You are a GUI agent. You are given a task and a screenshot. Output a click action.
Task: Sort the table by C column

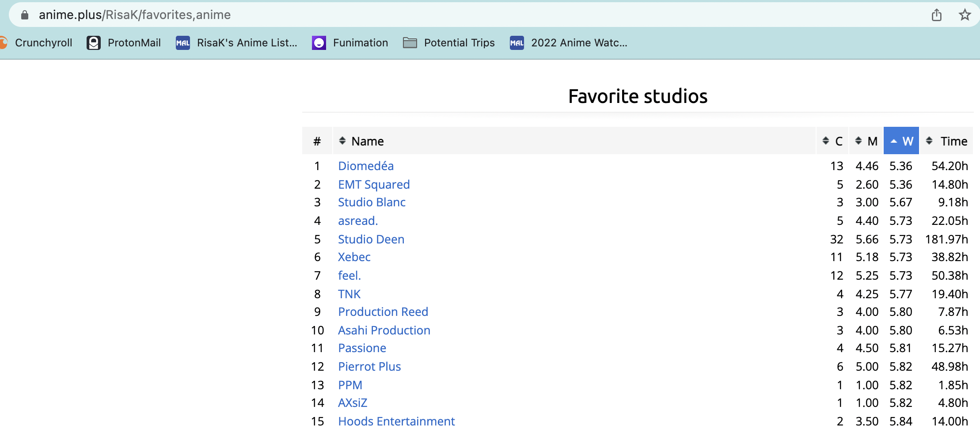coord(832,141)
